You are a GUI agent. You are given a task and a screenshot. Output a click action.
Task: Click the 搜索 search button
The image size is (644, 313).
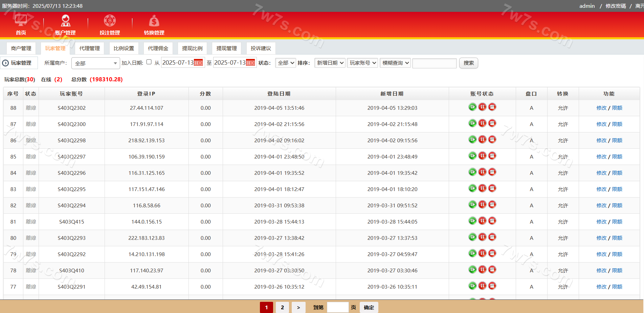pyautogui.click(x=468, y=63)
